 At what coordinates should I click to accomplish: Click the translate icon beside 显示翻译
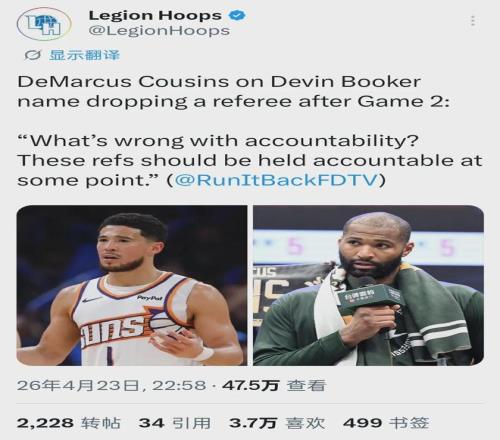[x=32, y=55]
